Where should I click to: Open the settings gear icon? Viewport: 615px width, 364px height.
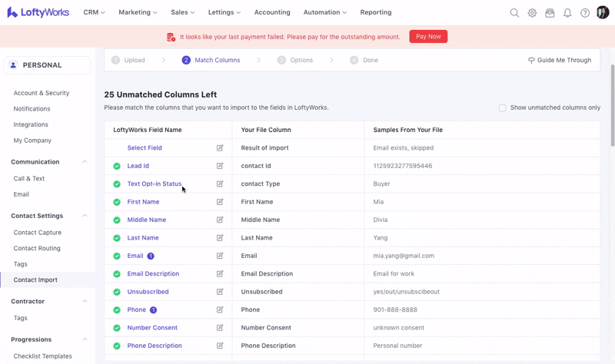[532, 13]
